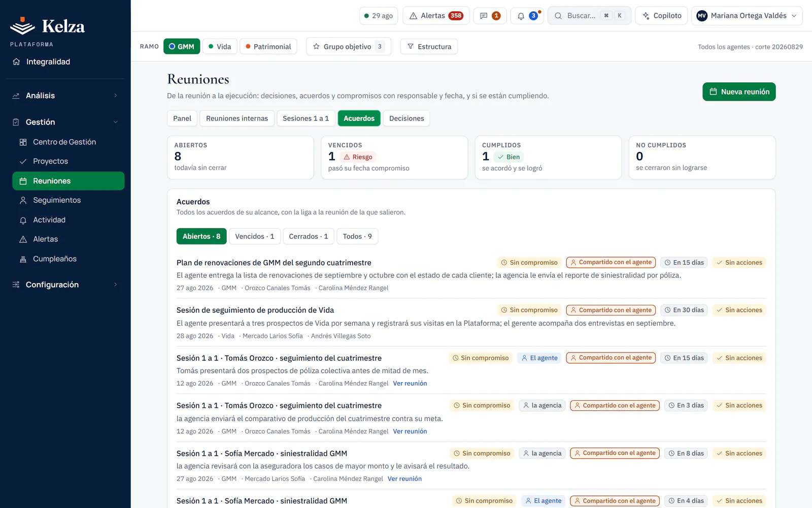Click the Cumplidos Bien badge
Image resolution: width=812 pixels, height=508 pixels.
[509, 157]
